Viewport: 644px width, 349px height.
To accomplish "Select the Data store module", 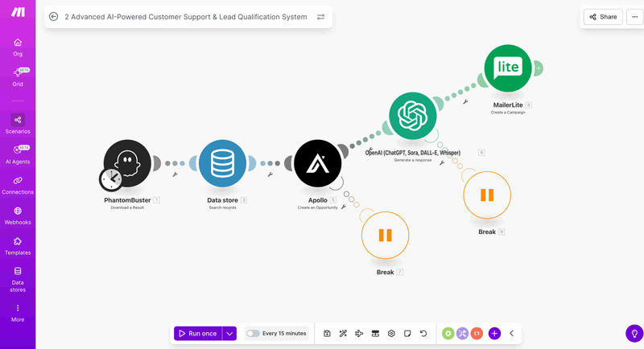I will 223,163.
